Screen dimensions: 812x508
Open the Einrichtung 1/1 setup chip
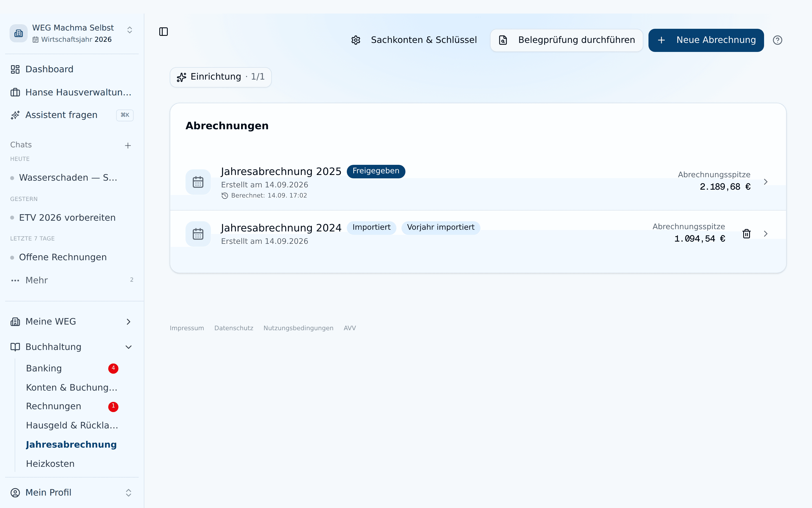click(x=220, y=77)
